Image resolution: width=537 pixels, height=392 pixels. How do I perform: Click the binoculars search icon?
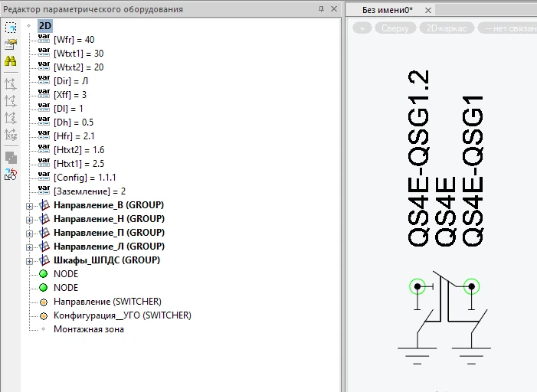tap(11, 62)
